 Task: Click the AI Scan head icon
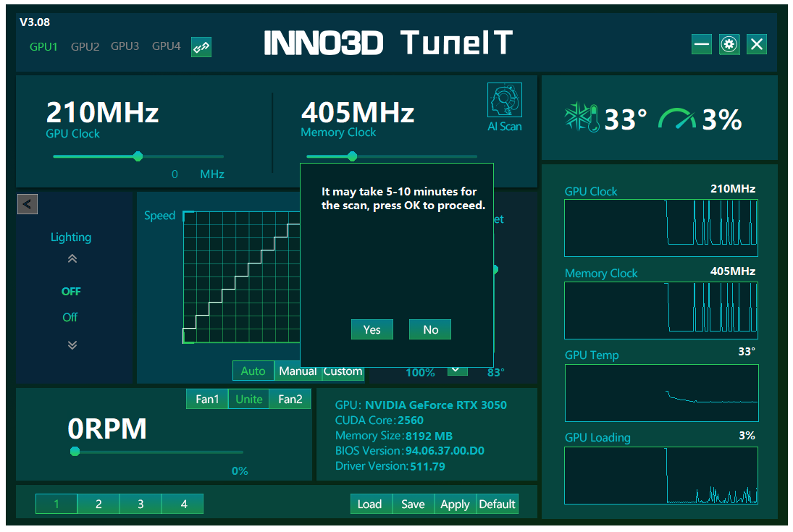(x=504, y=100)
